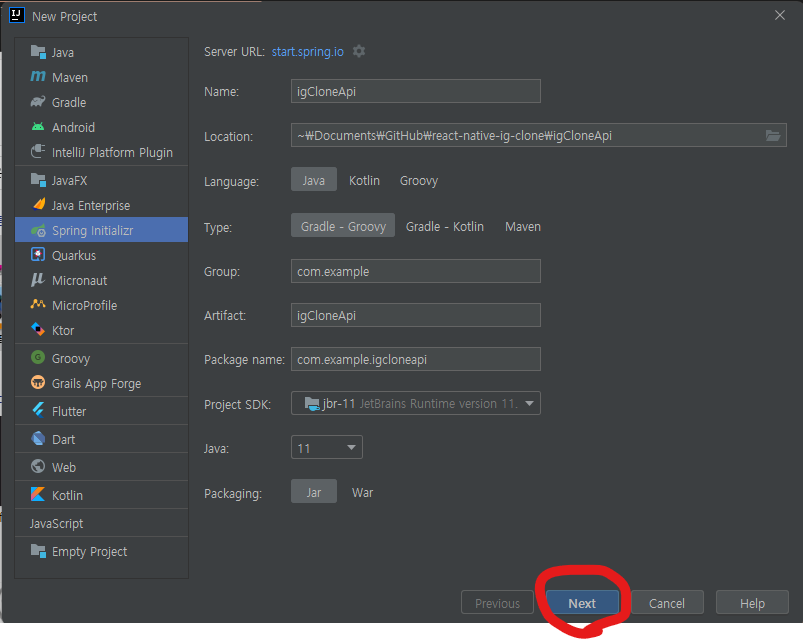Click the Help button
Image resolution: width=803 pixels, height=640 pixels.
coord(752,603)
